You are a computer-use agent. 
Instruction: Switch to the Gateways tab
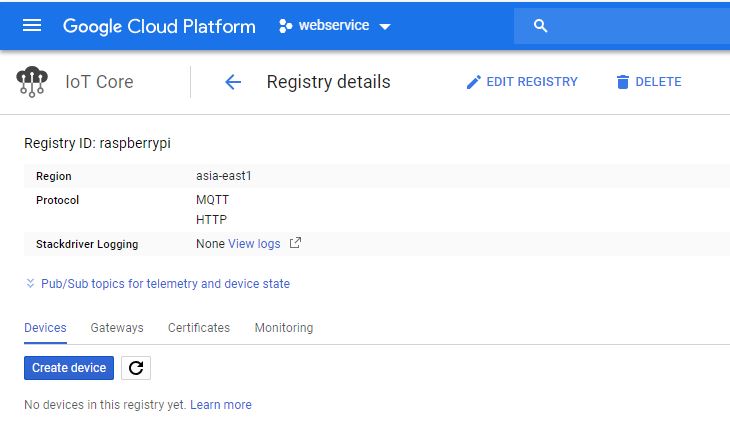[x=117, y=328]
